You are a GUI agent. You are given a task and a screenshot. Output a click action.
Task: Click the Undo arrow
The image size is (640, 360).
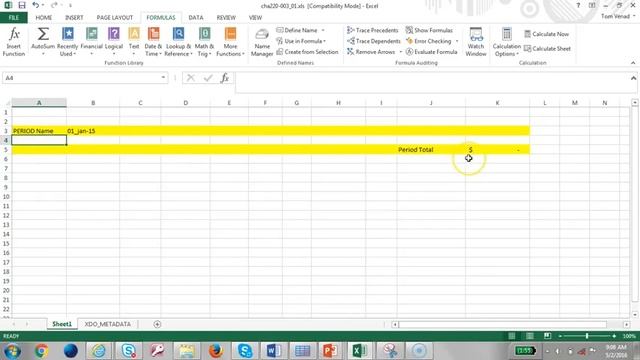tap(36, 5)
